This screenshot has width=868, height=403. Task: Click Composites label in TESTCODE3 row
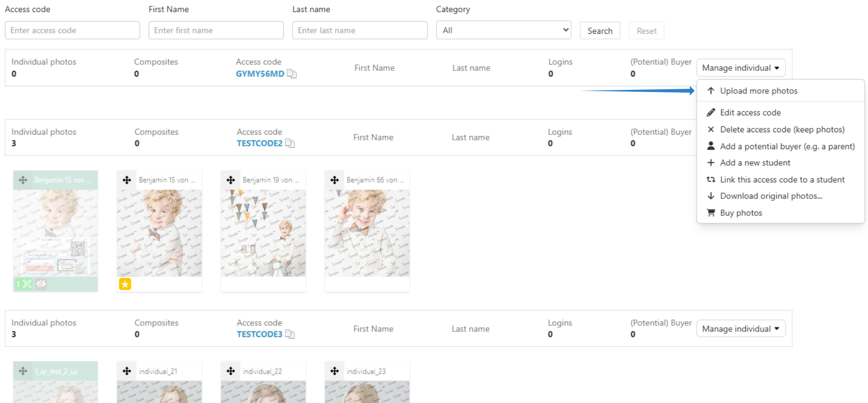coord(156,323)
